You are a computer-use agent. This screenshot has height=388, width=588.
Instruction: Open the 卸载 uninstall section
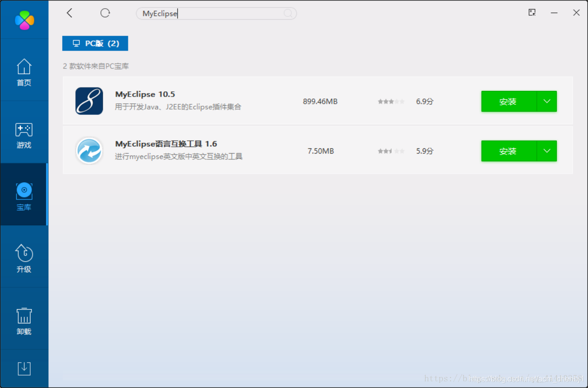tap(24, 321)
